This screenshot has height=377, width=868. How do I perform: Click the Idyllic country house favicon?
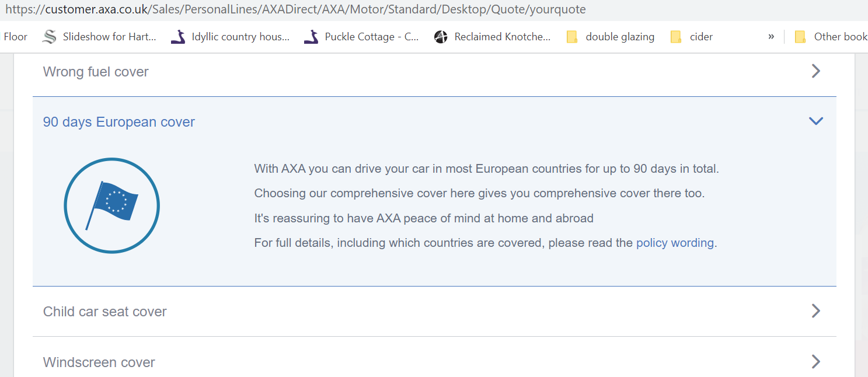click(178, 37)
